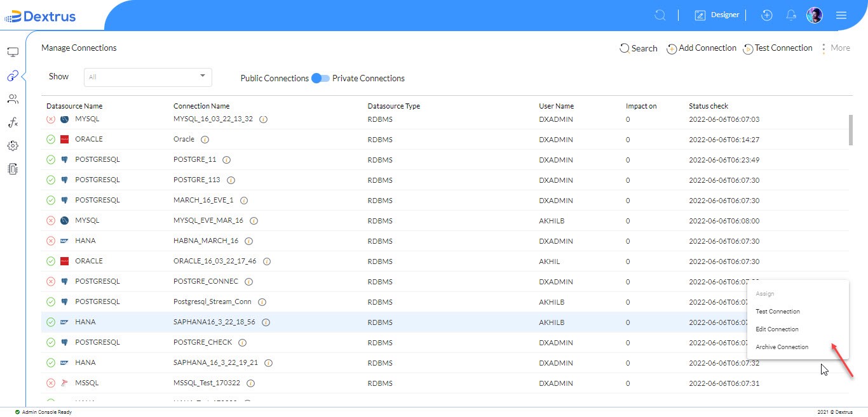Open the More options menu
This screenshot has width=868, height=417.
[836, 48]
